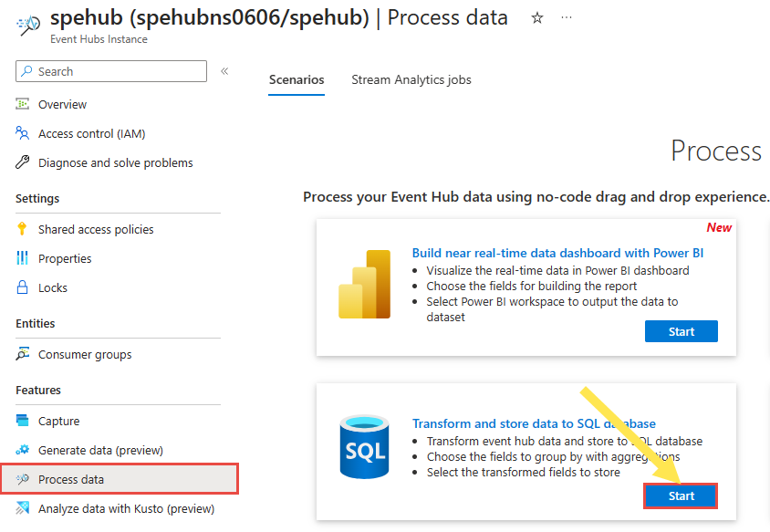Open Generate data (preview)
770x532 pixels.
[100, 450]
